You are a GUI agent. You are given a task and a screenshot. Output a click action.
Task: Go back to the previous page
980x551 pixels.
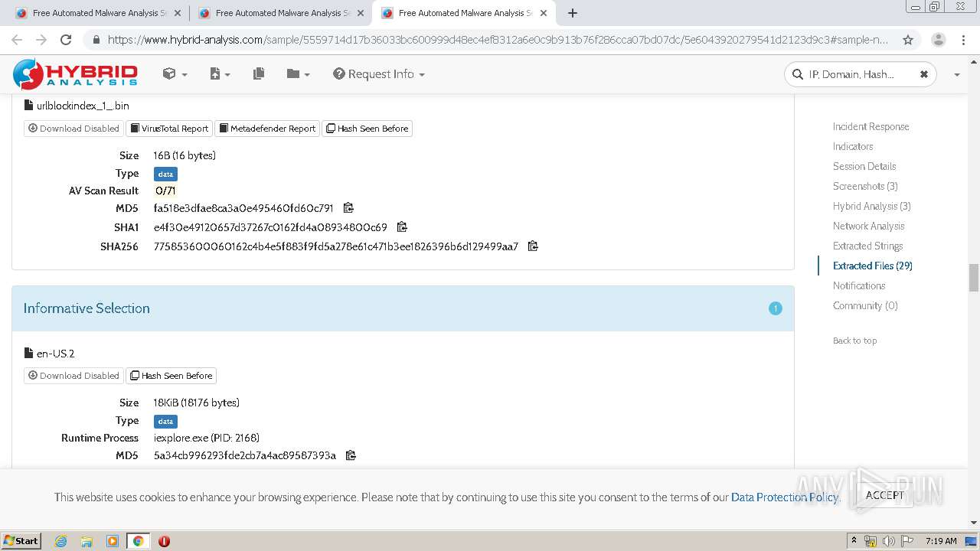pos(17,40)
